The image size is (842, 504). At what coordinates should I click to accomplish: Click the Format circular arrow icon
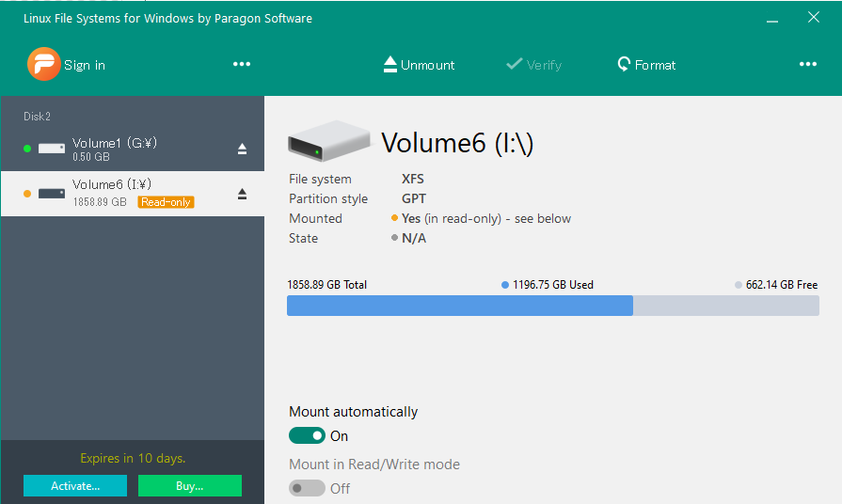pyautogui.click(x=624, y=64)
